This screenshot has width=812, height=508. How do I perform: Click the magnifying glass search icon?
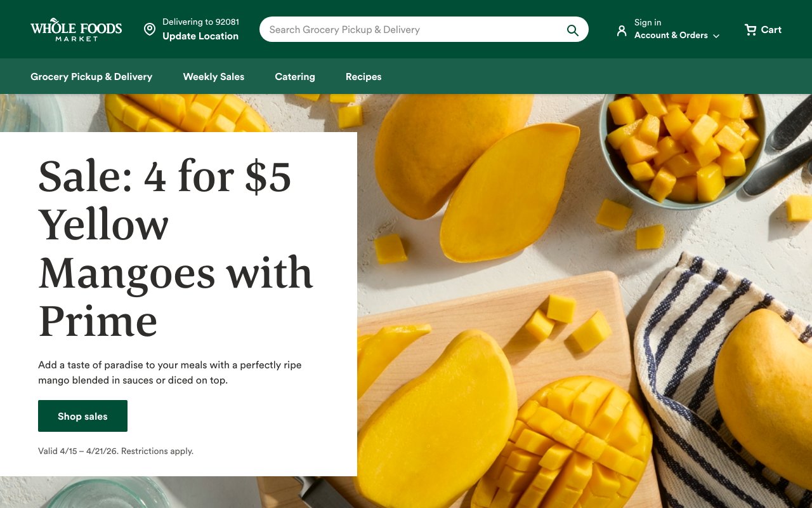click(572, 30)
